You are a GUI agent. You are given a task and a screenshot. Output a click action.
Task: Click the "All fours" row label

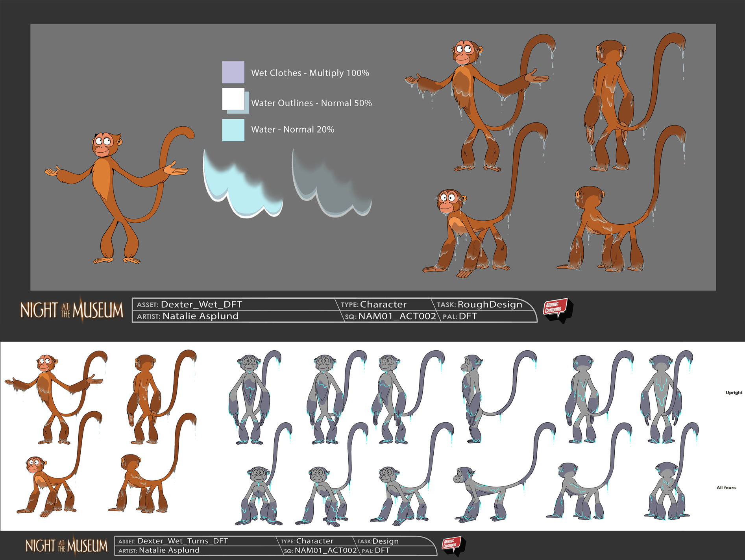726,488
